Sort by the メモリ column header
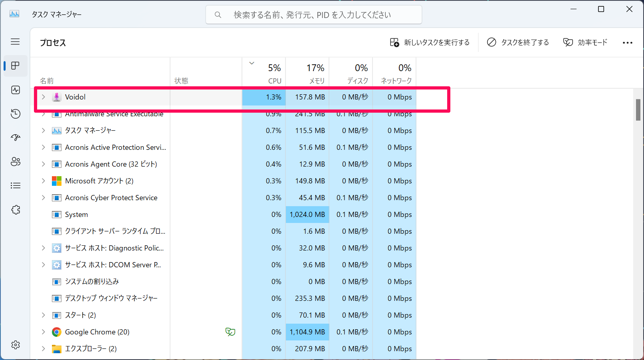Image resolution: width=644 pixels, height=360 pixels. 307,73
